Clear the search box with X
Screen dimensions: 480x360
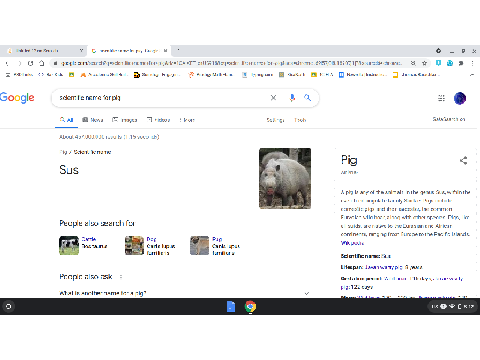pos(273,98)
